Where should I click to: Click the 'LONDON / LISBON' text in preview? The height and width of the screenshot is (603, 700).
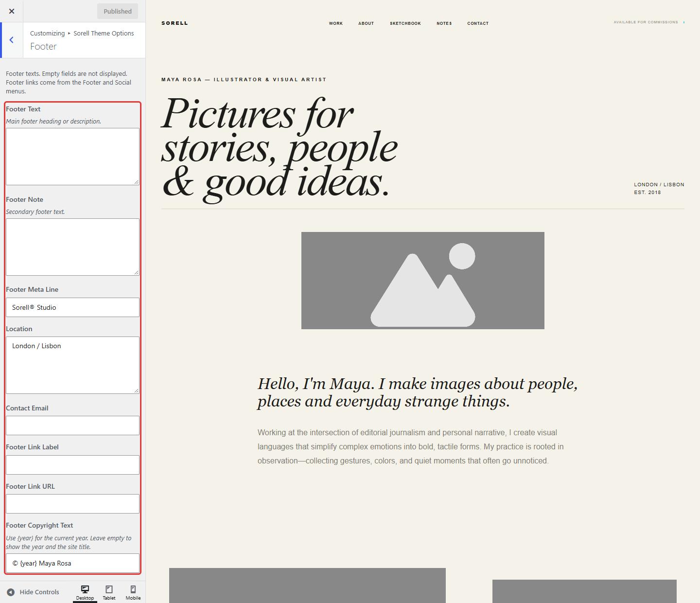tap(659, 185)
